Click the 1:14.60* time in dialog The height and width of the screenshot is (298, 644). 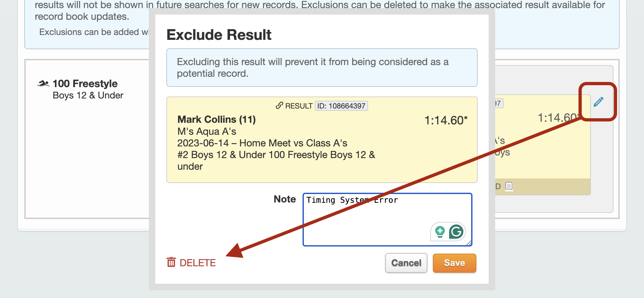click(x=446, y=120)
